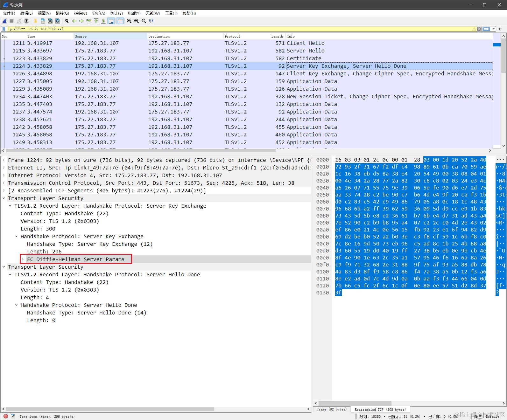This screenshot has height=420, width=507.
Task: Restart the current capture
Action: (x=19, y=21)
